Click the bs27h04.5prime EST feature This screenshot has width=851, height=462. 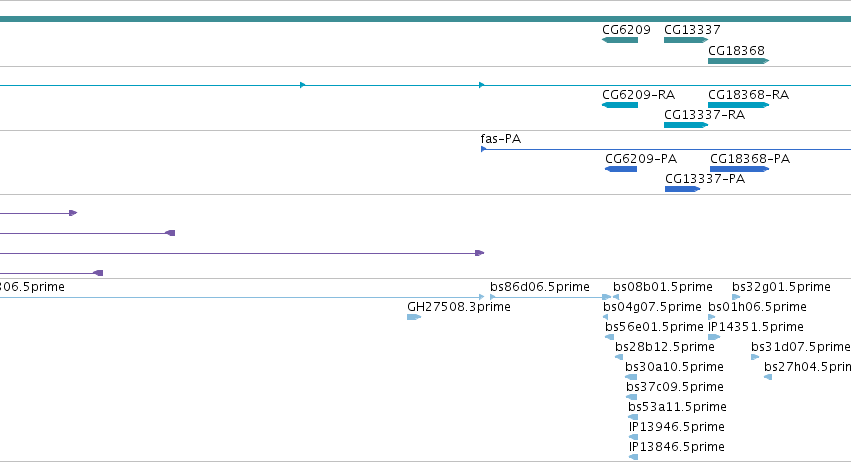pyautogui.click(x=768, y=377)
